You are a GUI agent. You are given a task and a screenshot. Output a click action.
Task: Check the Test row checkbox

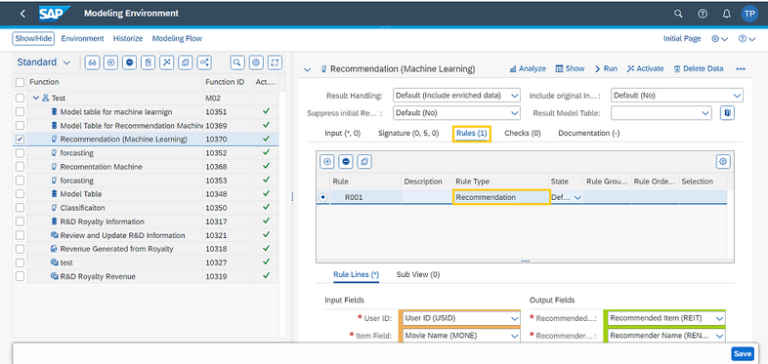[20, 98]
